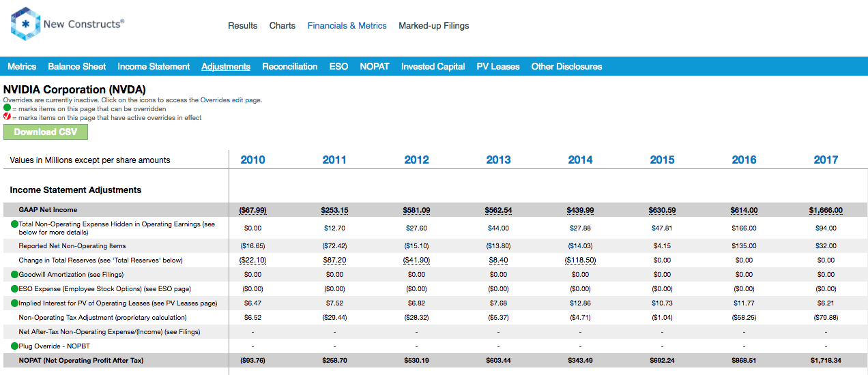Image resolution: width=868 pixels, height=375 pixels.
Task: Click green override dot for Implied Interest
Action: click(x=14, y=303)
